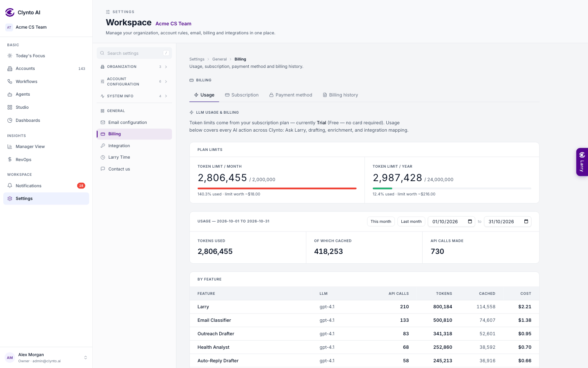Open the start date calendar picker
Screen dimensions: 588x368
[470, 222]
